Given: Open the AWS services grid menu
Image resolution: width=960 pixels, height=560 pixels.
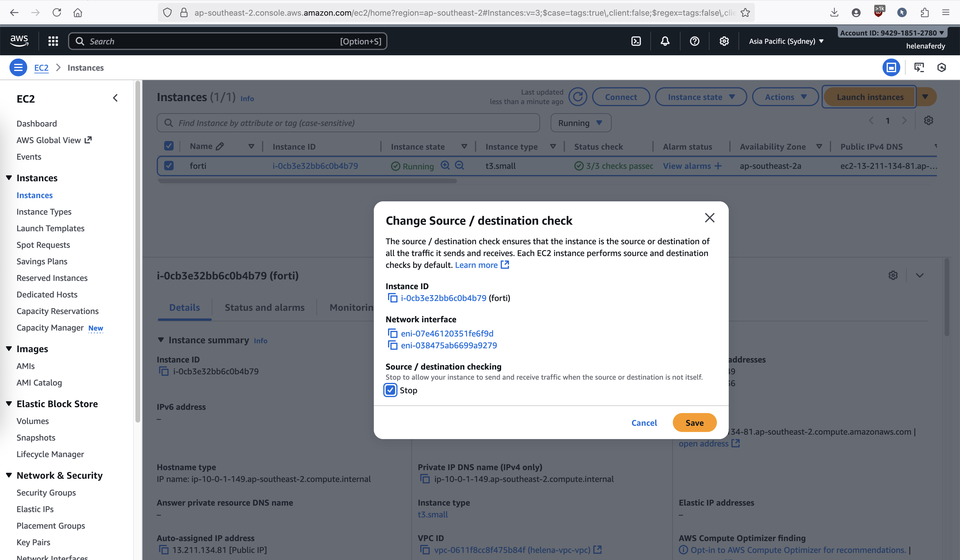Looking at the screenshot, I should [x=53, y=41].
